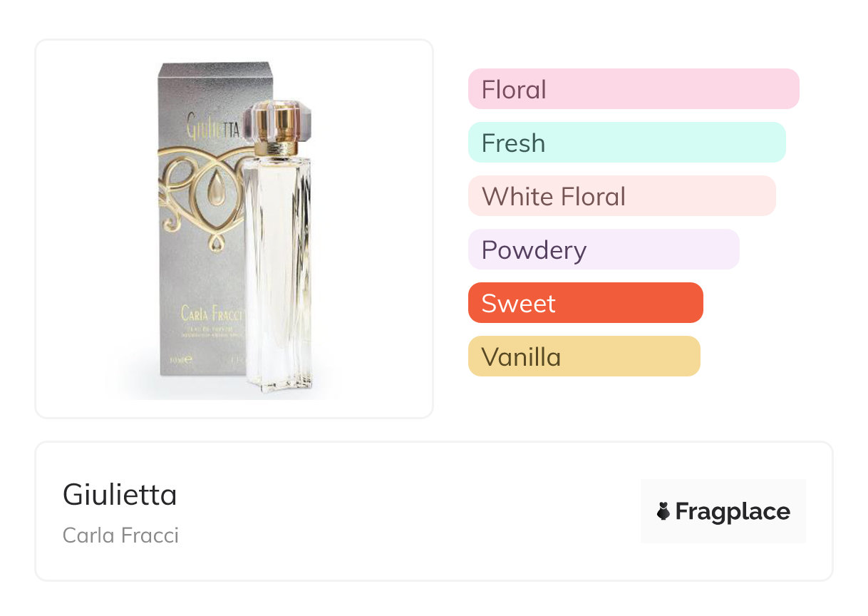
Task: Select the Fresh accord bar
Action: click(x=626, y=143)
